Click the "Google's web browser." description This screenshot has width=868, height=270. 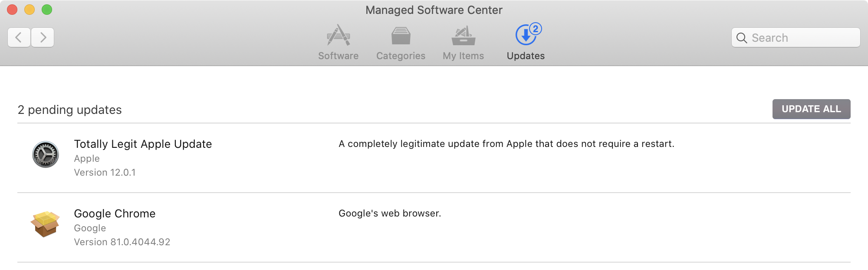coord(390,213)
